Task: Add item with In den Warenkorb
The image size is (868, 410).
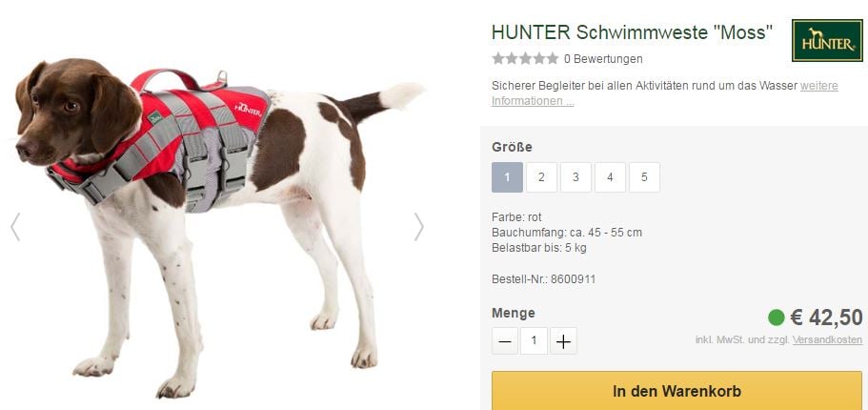Action: pos(677,391)
